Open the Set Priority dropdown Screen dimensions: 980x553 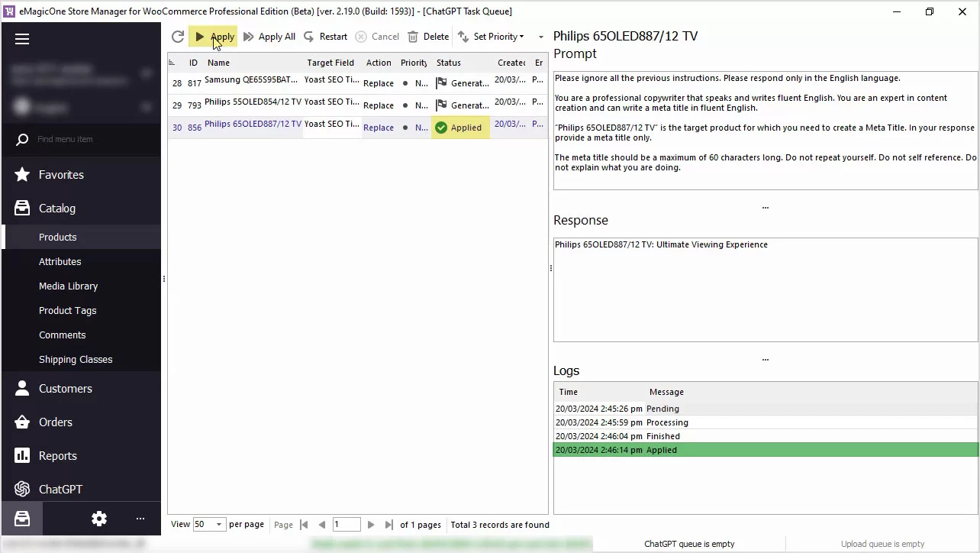coord(492,37)
